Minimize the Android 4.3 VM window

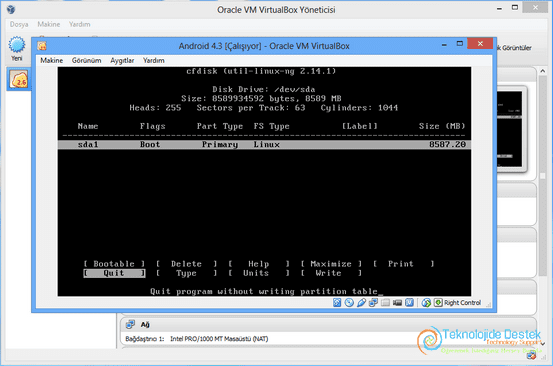coord(444,44)
